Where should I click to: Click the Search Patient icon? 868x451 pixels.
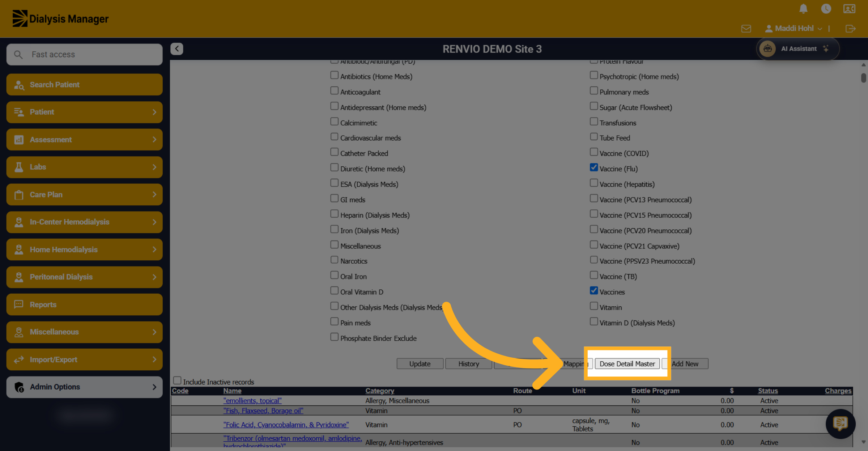point(19,85)
